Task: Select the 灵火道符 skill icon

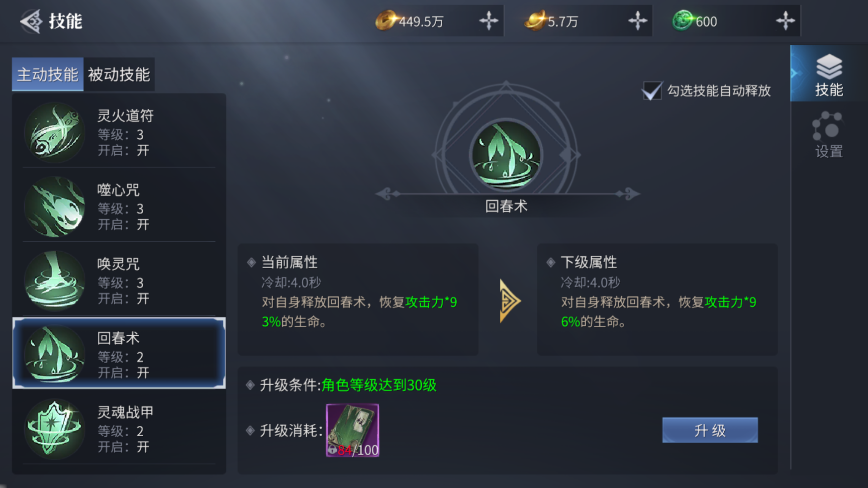Action: click(54, 132)
